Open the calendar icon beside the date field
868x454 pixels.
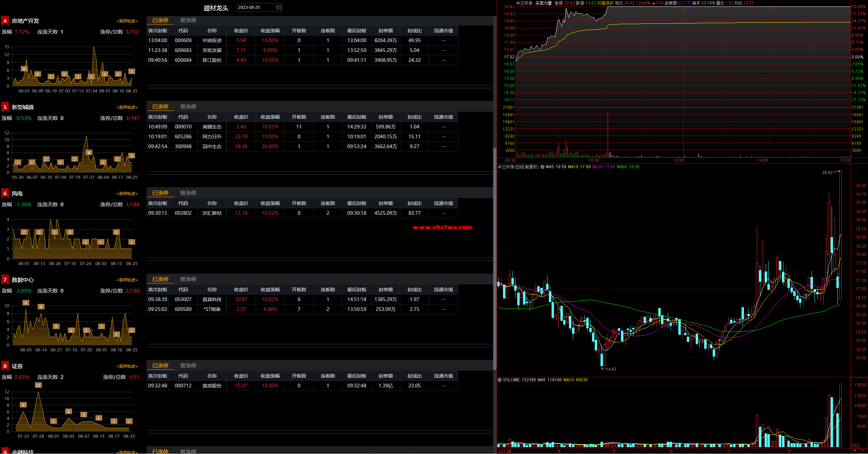pyautogui.click(x=279, y=7)
